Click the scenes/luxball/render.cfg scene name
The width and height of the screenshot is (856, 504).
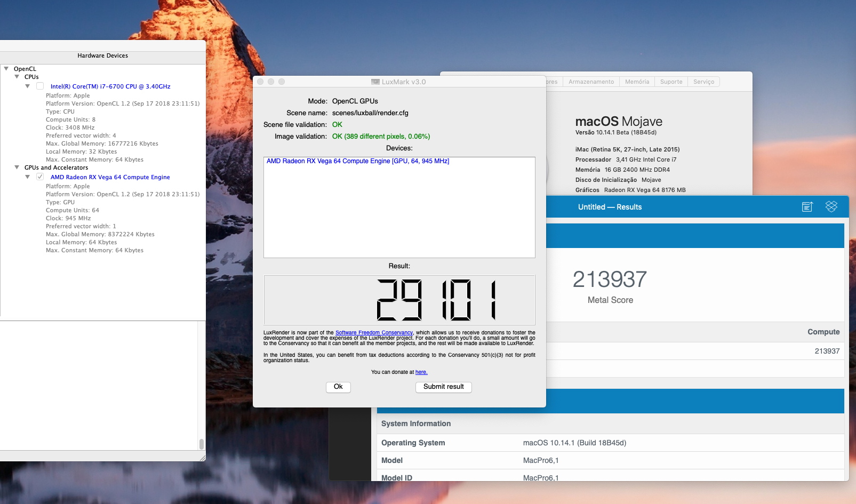click(370, 113)
